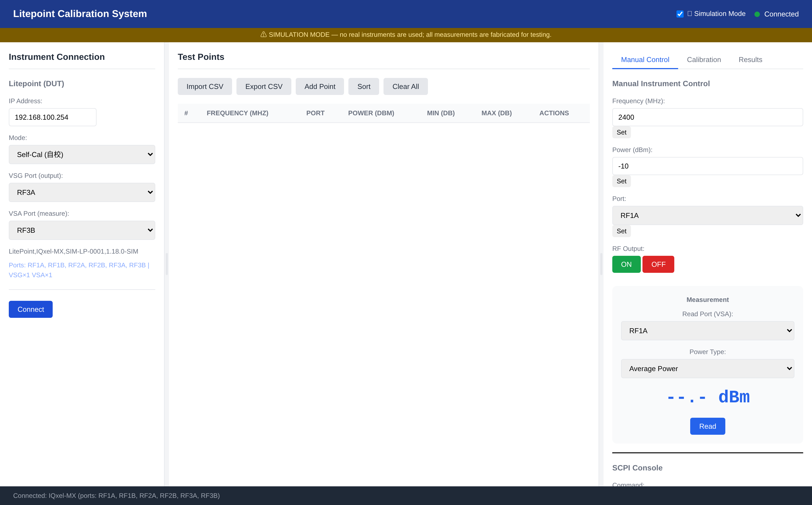Click the Instrument Connection heading
The width and height of the screenshot is (812, 505).
pos(57,57)
